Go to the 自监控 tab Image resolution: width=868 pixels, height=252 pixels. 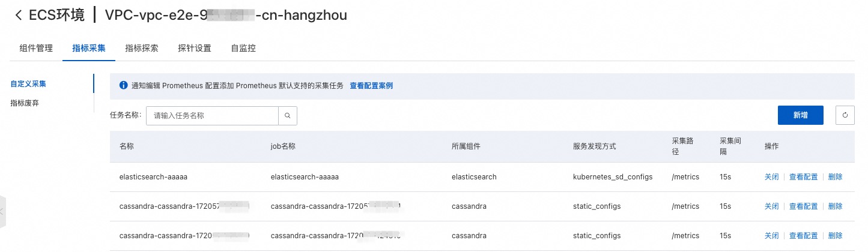[x=243, y=49]
